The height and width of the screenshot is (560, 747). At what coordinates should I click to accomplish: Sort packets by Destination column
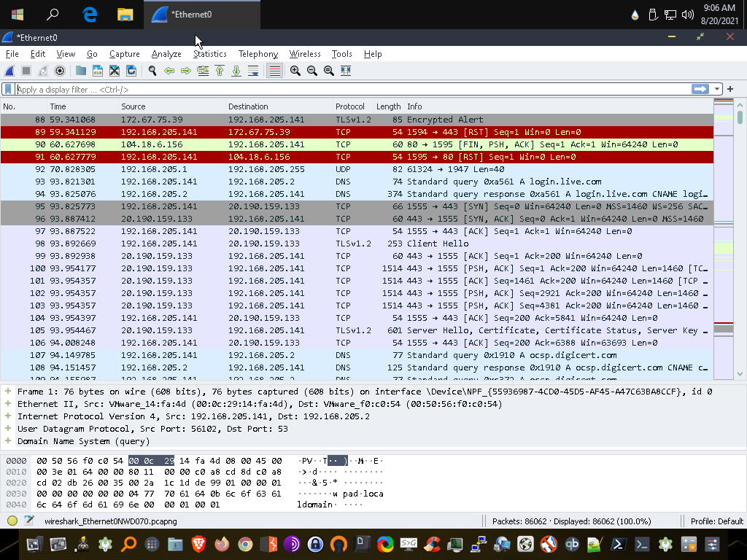279,106
